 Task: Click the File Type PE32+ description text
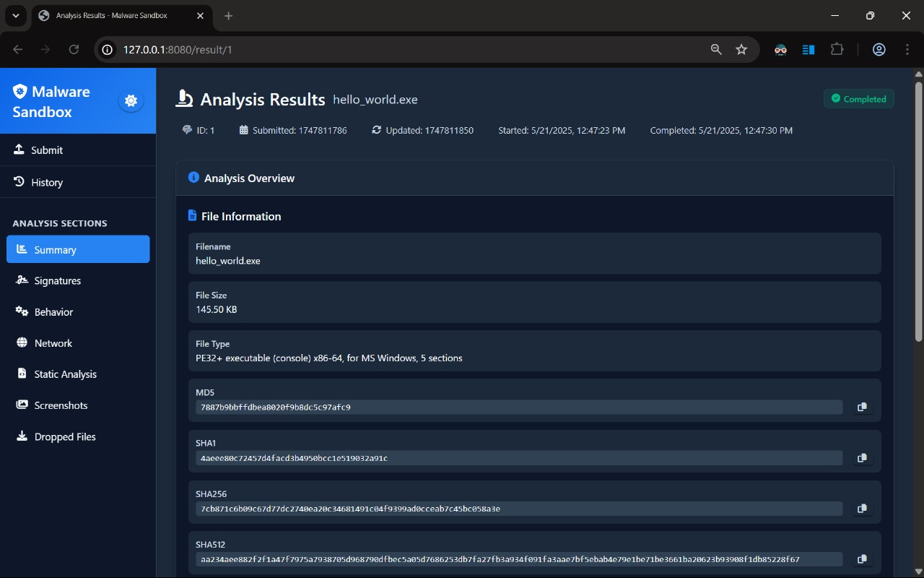329,358
